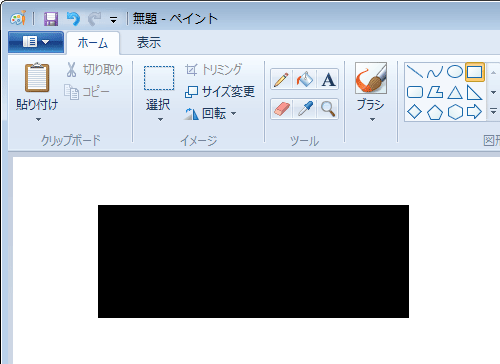Screen dimensions: 500x364
Task: Select the Right arrow shape
Action: pos(474,112)
